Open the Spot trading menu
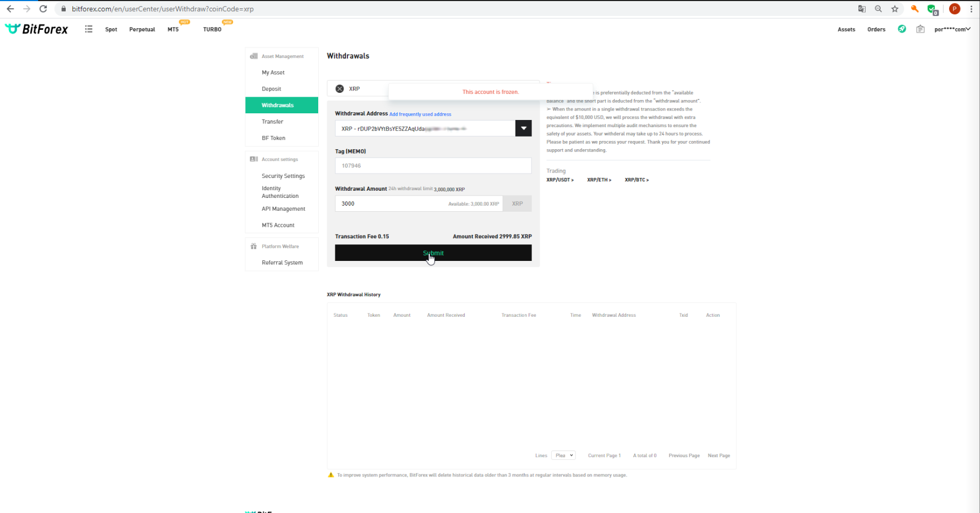980x513 pixels. 111,29
